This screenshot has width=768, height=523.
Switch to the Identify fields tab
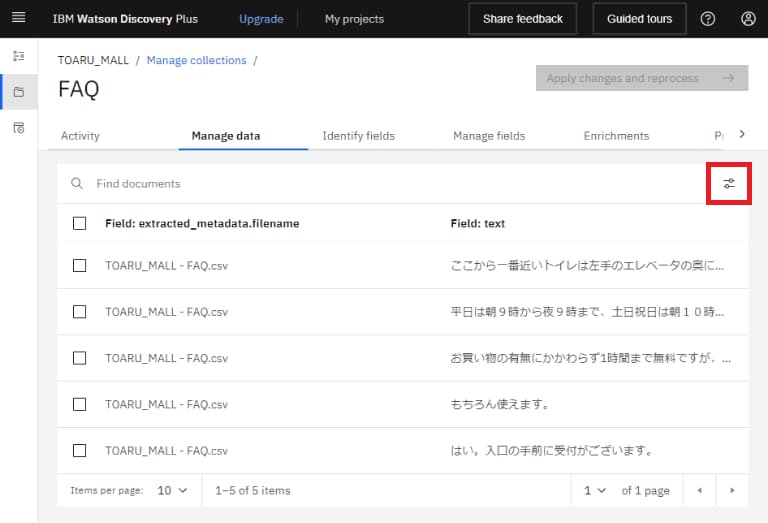pyautogui.click(x=358, y=136)
